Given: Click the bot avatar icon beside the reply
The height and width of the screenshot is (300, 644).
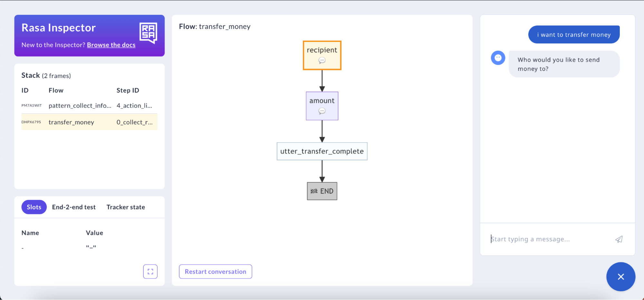Looking at the screenshot, I should pyautogui.click(x=498, y=58).
